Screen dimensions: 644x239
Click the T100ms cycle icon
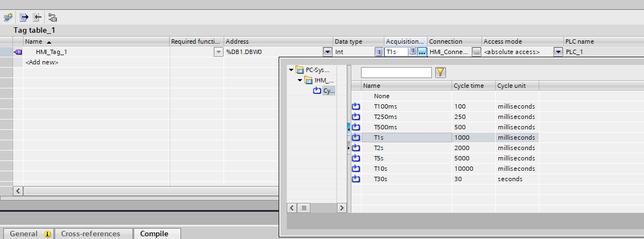click(x=356, y=106)
